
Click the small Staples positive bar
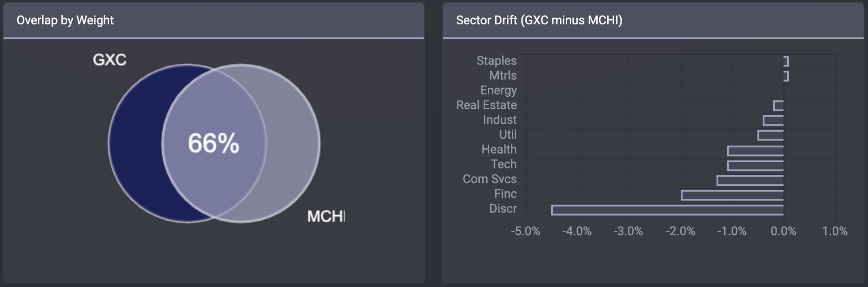click(x=786, y=61)
